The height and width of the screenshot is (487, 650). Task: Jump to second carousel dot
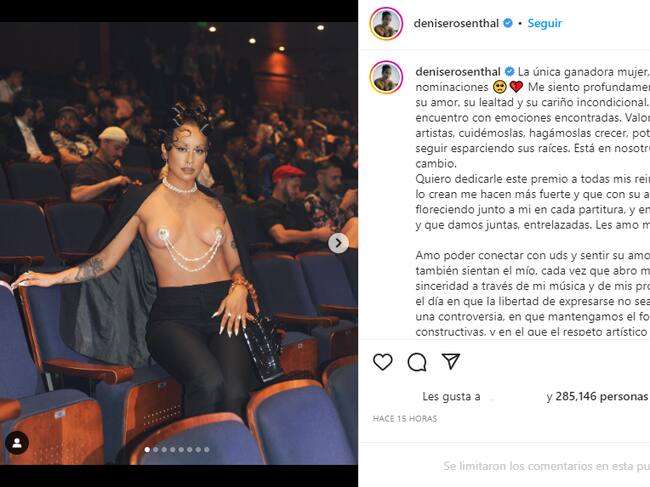coord(155,450)
